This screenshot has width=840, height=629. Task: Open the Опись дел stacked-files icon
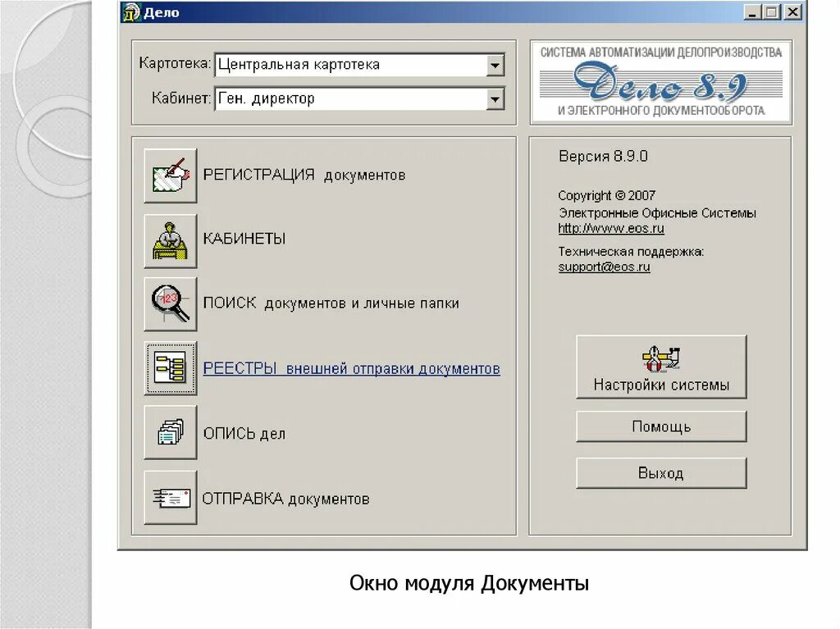click(x=171, y=432)
